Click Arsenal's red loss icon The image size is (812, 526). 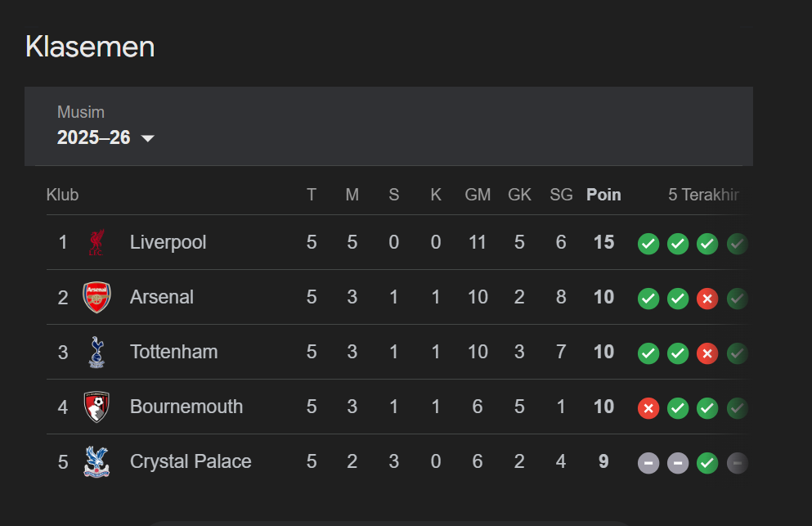click(x=707, y=299)
